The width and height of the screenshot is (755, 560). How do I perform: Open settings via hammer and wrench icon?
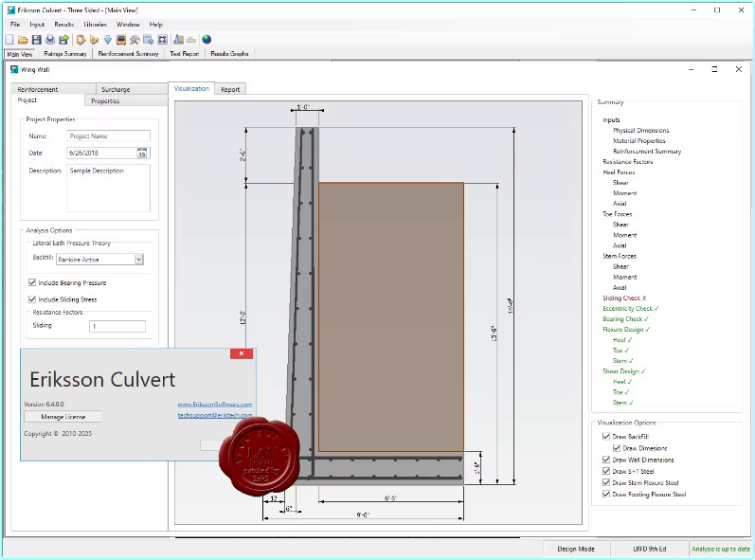(x=135, y=40)
